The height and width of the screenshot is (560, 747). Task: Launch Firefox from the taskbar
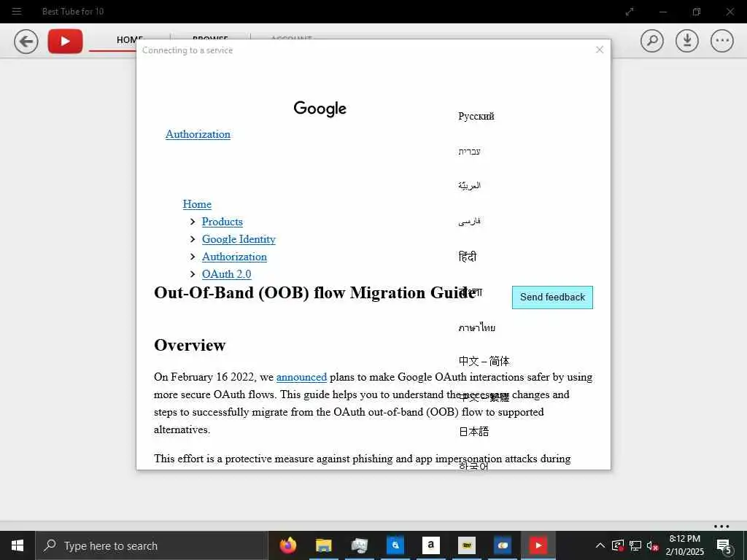[287, 545]
